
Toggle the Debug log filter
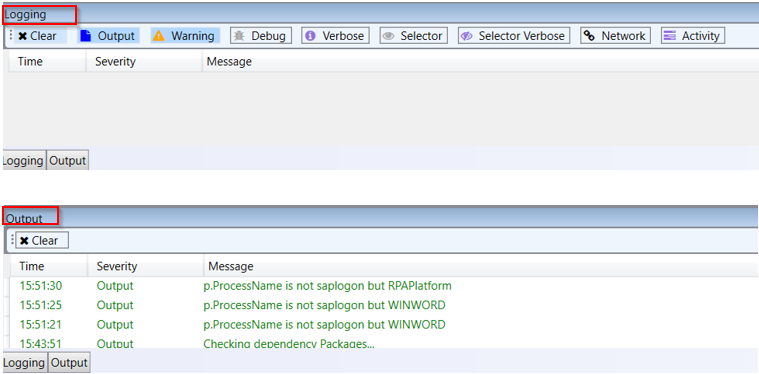261,36
